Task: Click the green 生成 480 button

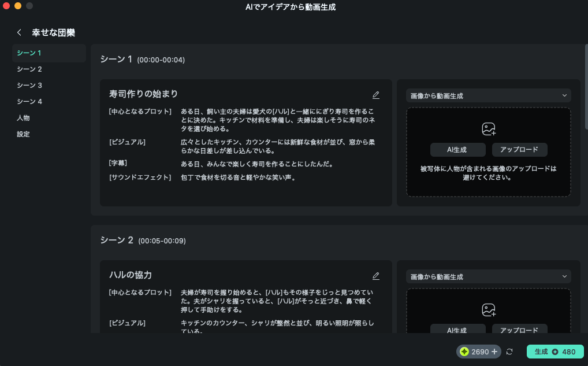Action: tap(555, 352)
